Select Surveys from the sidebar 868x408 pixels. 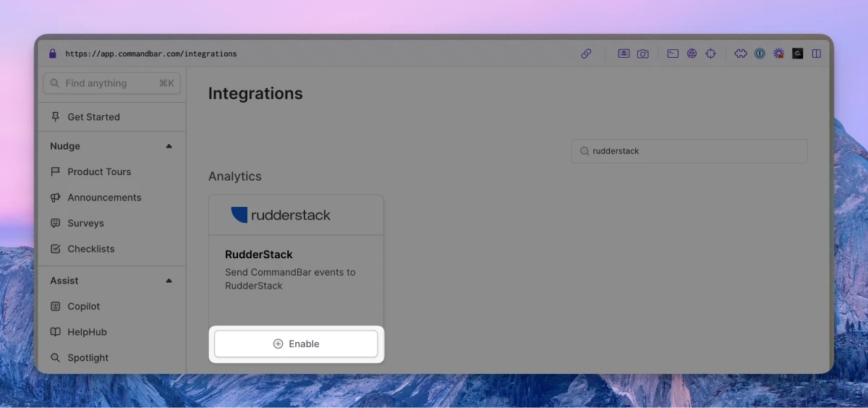pos(85,224)
